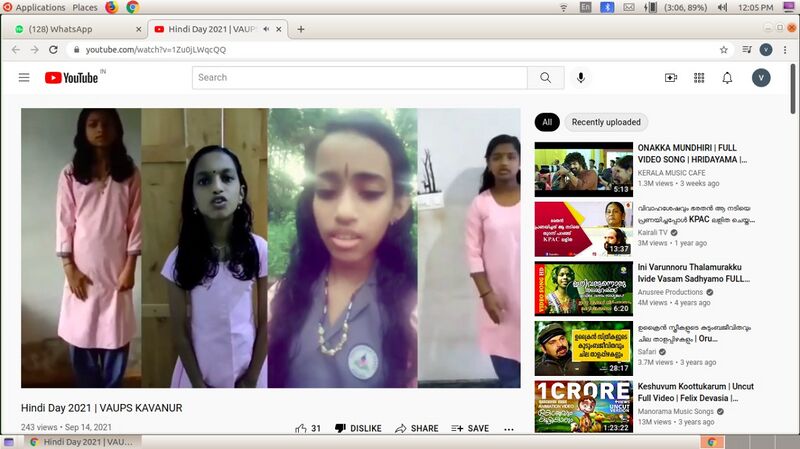
Task: Dislike the Hindi Day video
Action: pos(358,428)
